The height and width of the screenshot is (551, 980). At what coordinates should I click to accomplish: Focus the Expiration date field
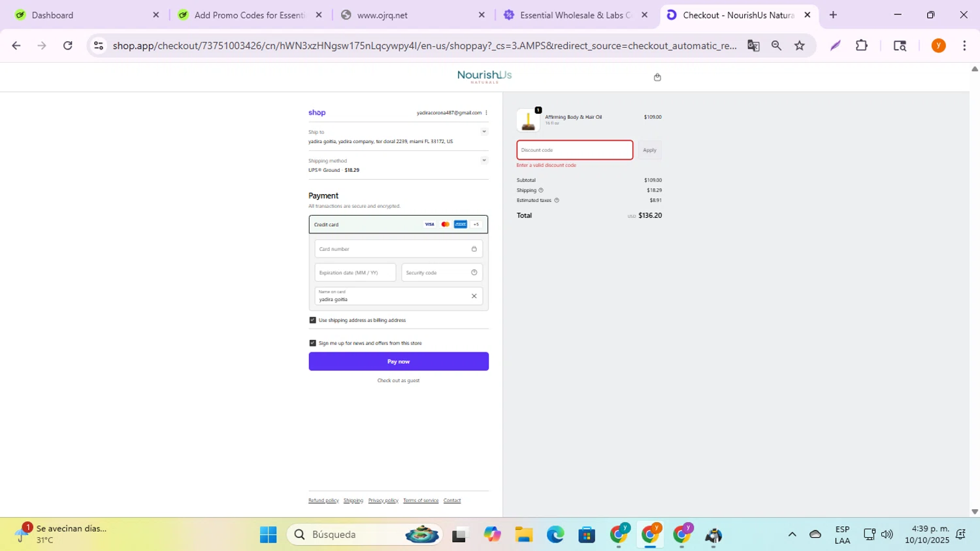pyautogui.click(x=355, y=273)
